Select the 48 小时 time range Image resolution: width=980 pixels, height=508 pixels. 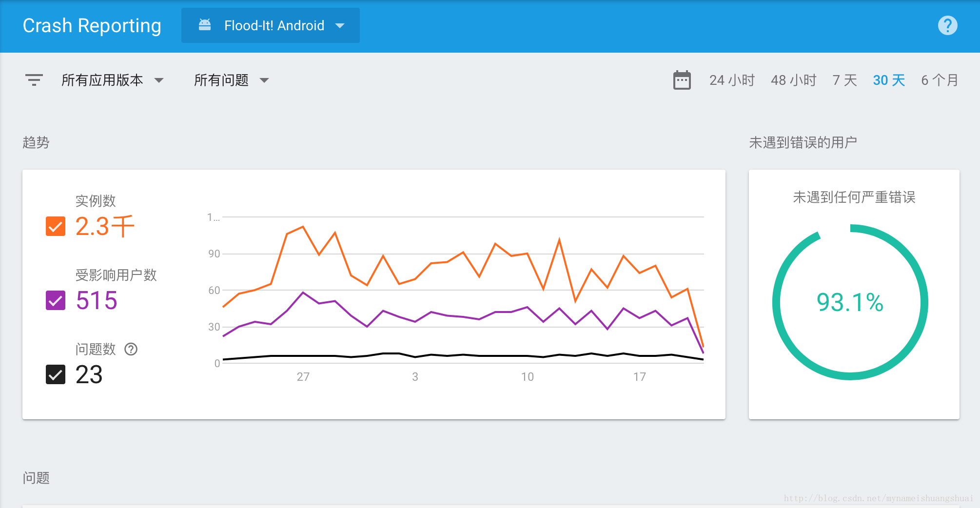pyautogui.click(x=793, y=80)
